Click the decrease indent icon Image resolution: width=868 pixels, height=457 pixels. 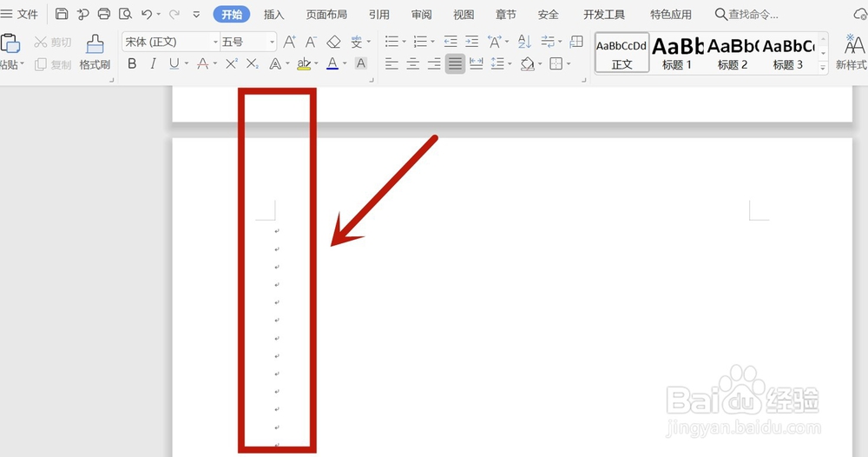(x=450, y=42)
